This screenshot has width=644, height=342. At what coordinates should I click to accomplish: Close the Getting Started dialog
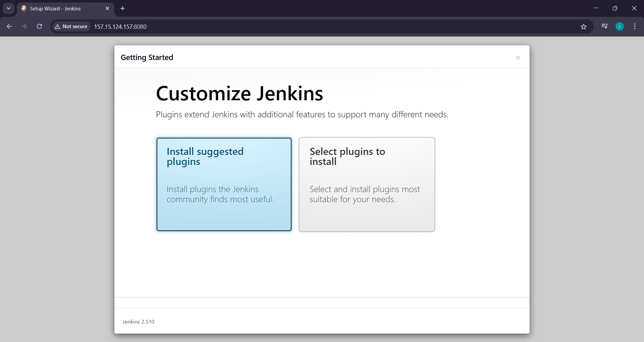(x=518, y=57)
